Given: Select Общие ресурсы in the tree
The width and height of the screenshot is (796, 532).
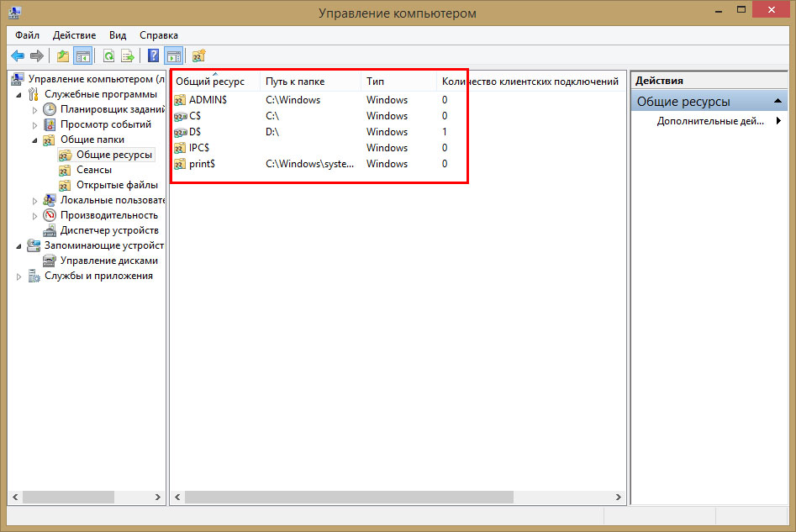Looking at the screenshot, I should pyautogui.click(x=113, y=155).
